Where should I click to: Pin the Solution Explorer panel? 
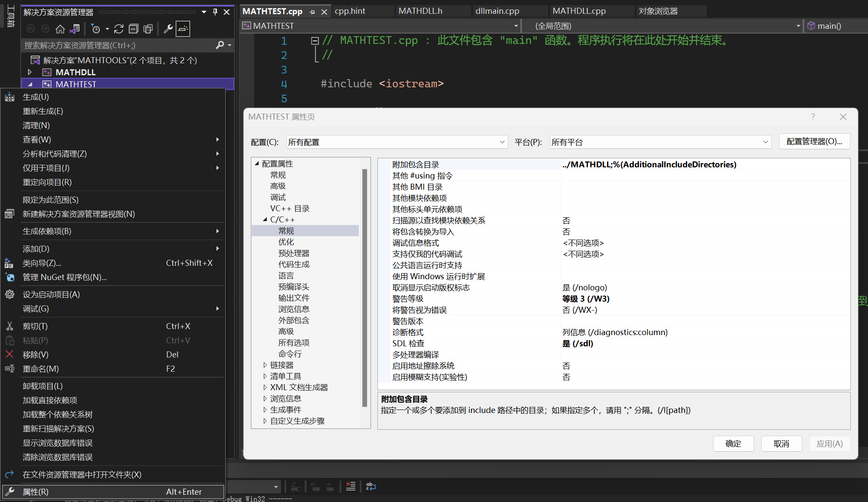point(215,12)
